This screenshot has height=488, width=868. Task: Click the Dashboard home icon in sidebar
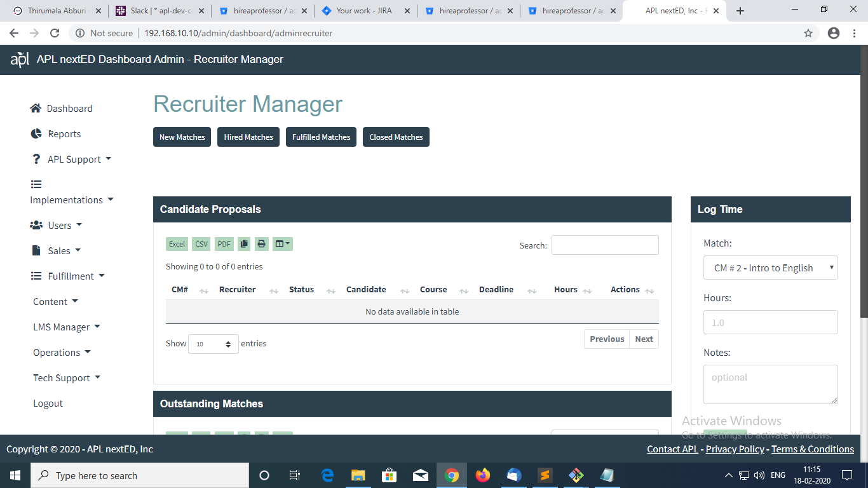(x=36, y=109)
